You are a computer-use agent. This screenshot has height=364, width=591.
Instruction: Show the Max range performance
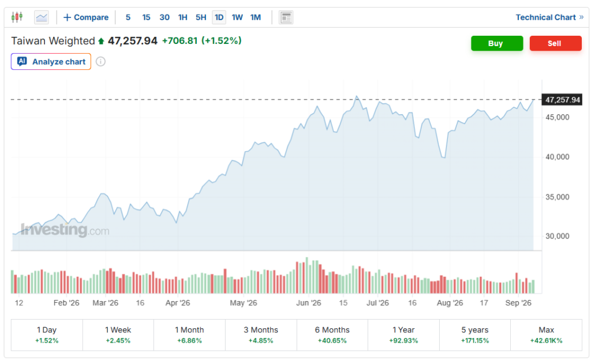click(x=547, y=335)
